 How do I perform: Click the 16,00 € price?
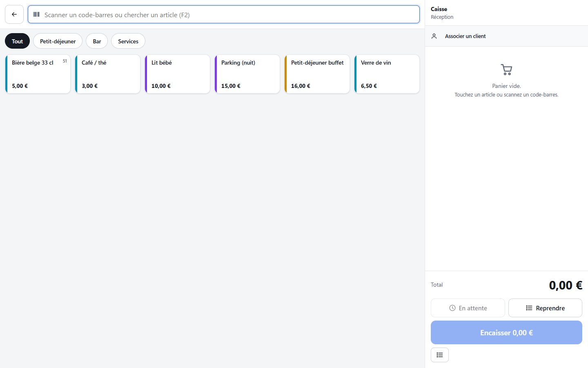tap(301, 86)
